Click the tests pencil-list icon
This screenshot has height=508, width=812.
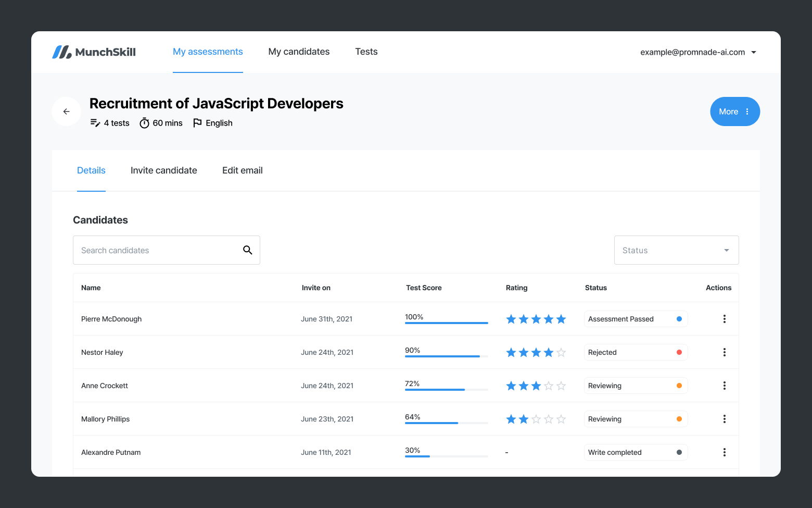click(x=95, y=123)
